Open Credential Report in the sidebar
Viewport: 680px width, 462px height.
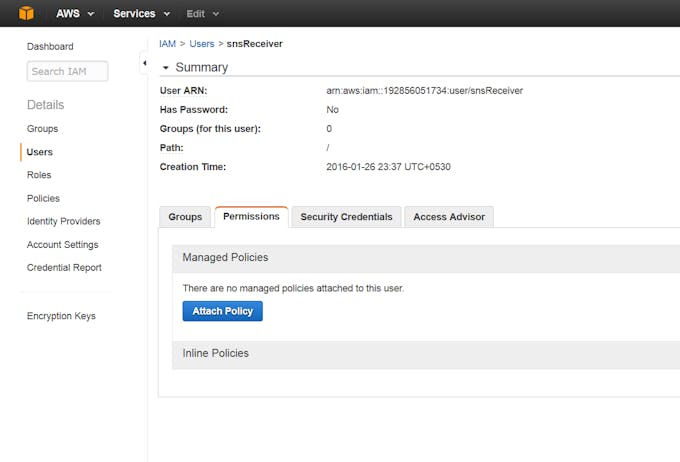64,268
